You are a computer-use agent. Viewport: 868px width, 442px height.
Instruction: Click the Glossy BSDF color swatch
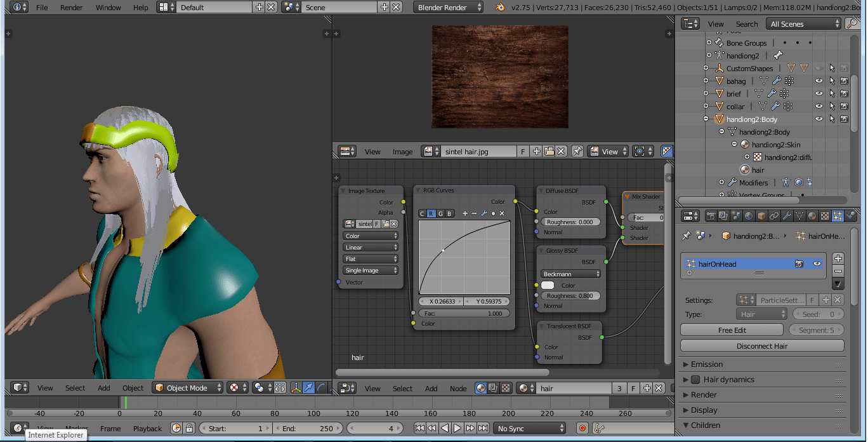tap(548, 285)
